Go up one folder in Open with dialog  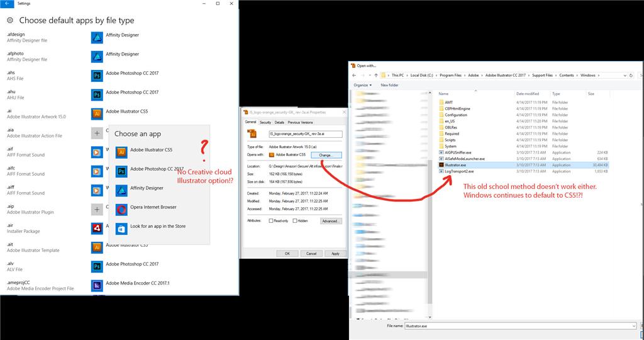point(376,76)
